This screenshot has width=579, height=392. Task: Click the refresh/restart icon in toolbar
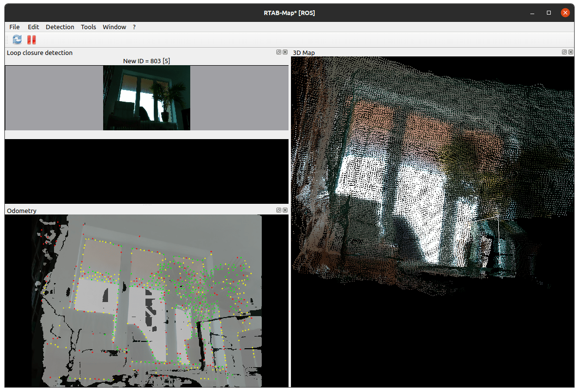click(x=17, y=40)
